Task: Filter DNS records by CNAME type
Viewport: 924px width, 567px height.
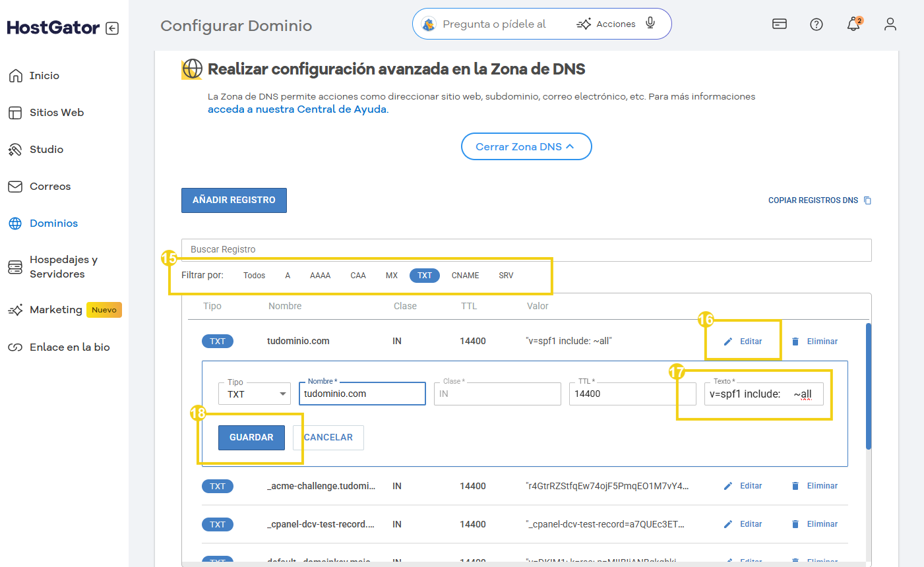Action: click(465, 276)
